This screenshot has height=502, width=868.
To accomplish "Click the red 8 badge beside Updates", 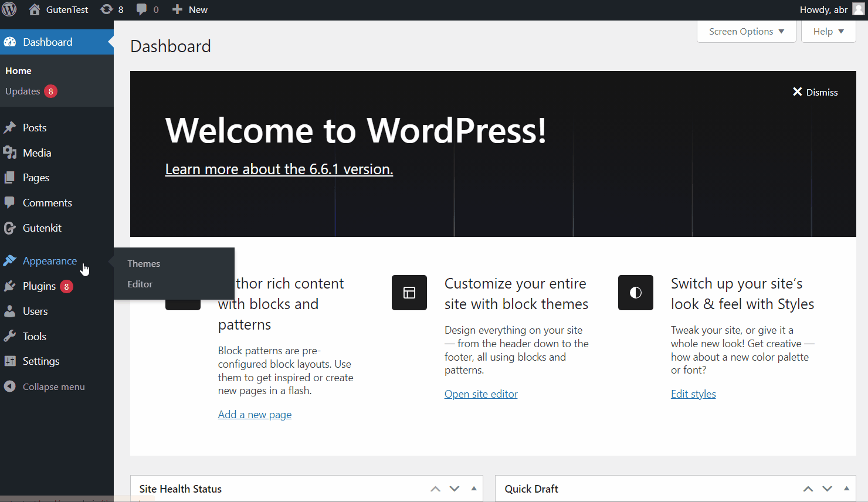I will pyautogui.click(x=51, y=91).
